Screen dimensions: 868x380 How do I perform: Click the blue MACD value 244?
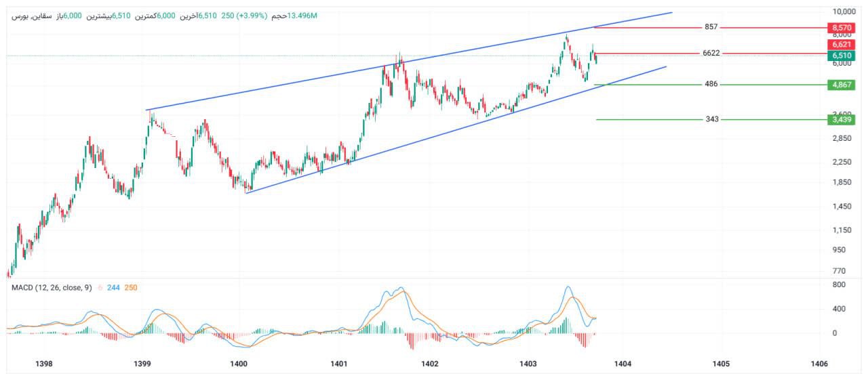tap(113, 288)
